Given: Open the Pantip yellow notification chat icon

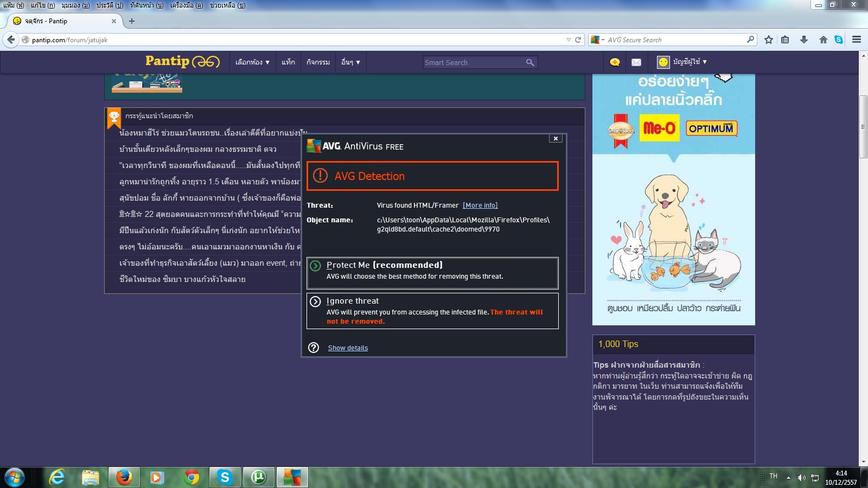Looking at the screenshot, I should click(x=615, y=62).
